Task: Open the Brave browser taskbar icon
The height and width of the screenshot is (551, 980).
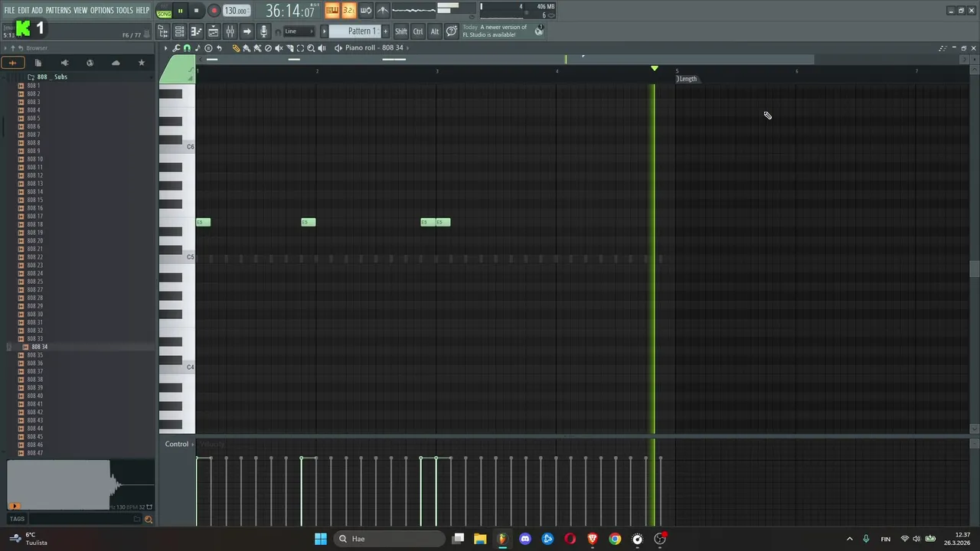Action: tap(593, 539)
